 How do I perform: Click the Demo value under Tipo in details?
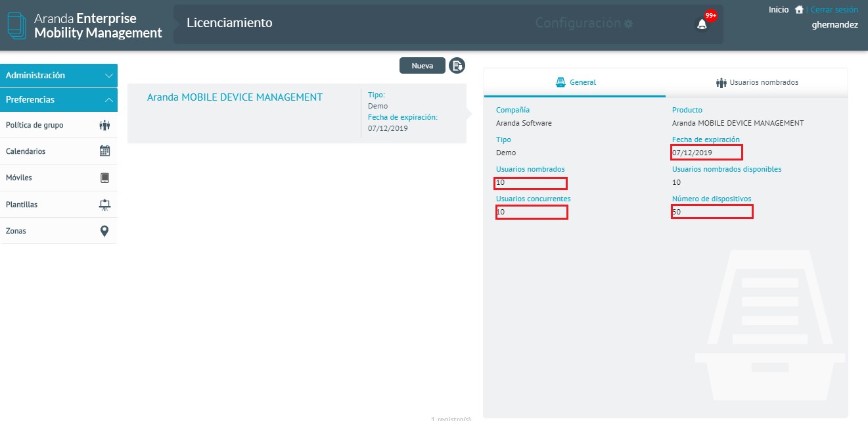pos(506,153)
